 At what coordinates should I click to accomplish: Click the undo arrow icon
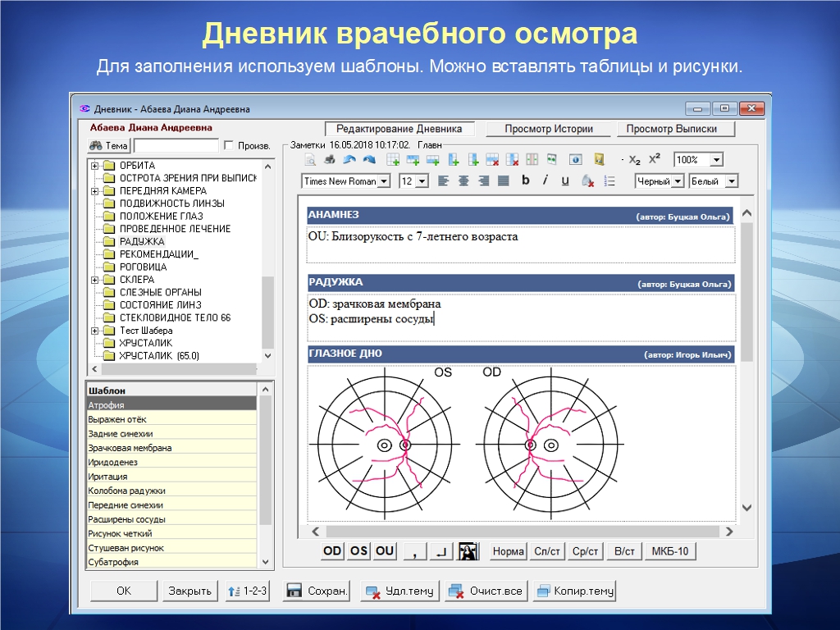[x=349, y=160]
